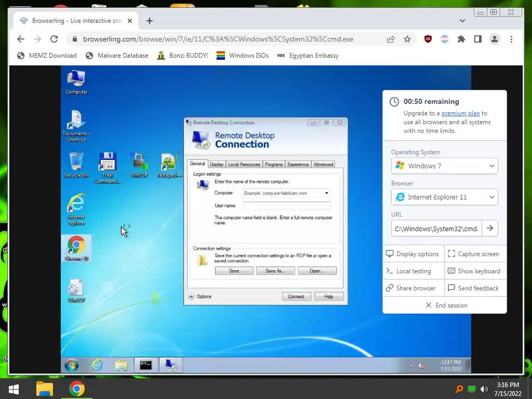Open the tab search chevron
The width and height of the screenshot is (532, 399).
(x=462, y=21)
